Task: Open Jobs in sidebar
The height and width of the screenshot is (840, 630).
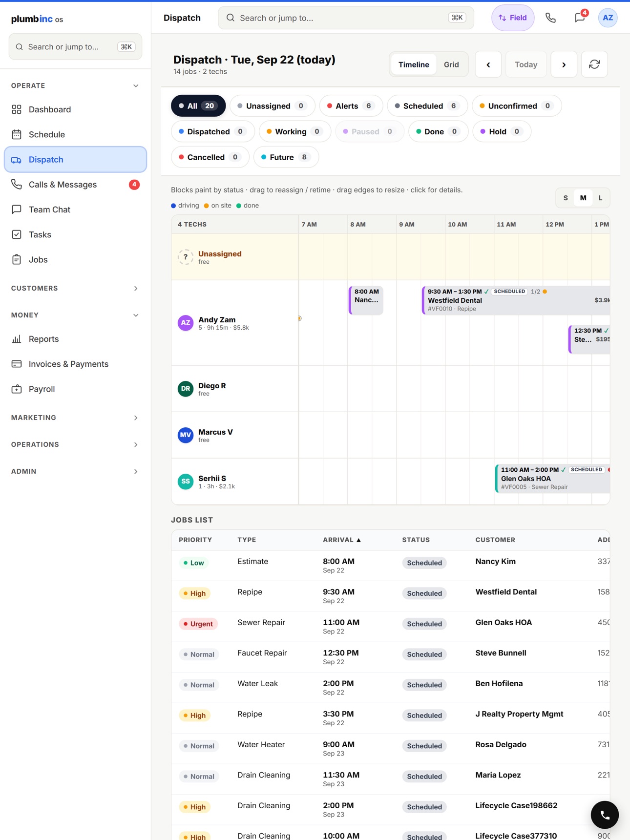Action: pyautogui.click(x=75, y=259)
